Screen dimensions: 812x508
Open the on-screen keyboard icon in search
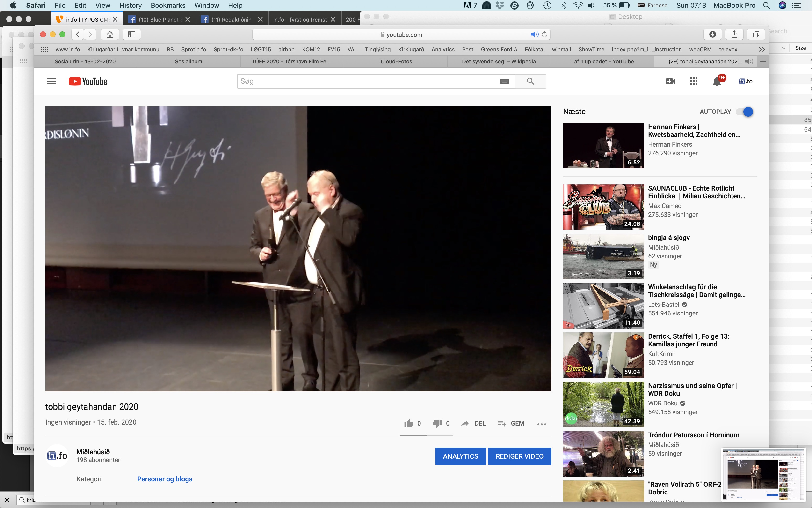point(504,81)
